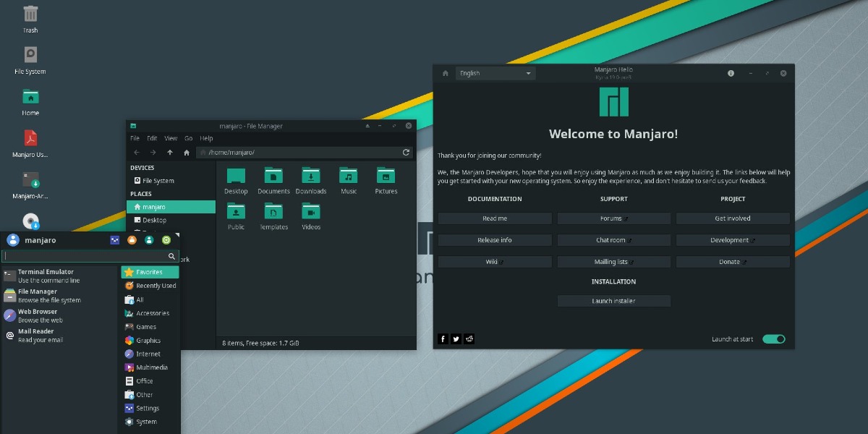Image resolution: width=868 pixels, height=434 pixels.
Task: Click the About info icon in Manjaro Hello
Action: [731, 73]
